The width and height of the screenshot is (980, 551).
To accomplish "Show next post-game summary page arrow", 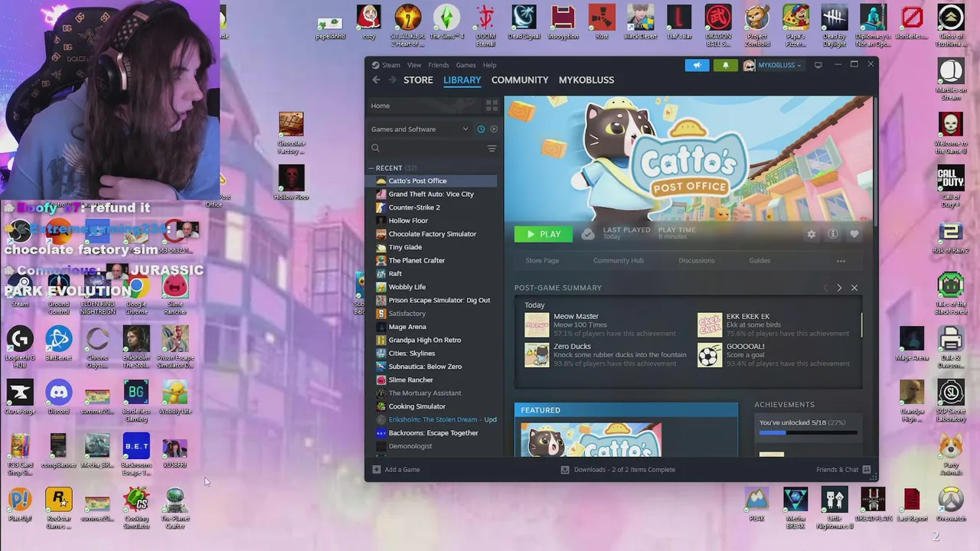I will [x=839, y=288].
